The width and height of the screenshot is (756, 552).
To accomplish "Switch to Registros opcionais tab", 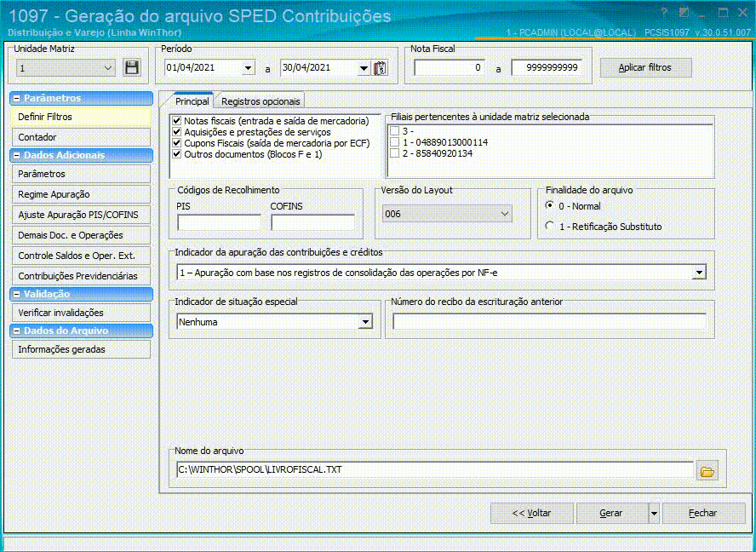I will [x=261, y=101].
